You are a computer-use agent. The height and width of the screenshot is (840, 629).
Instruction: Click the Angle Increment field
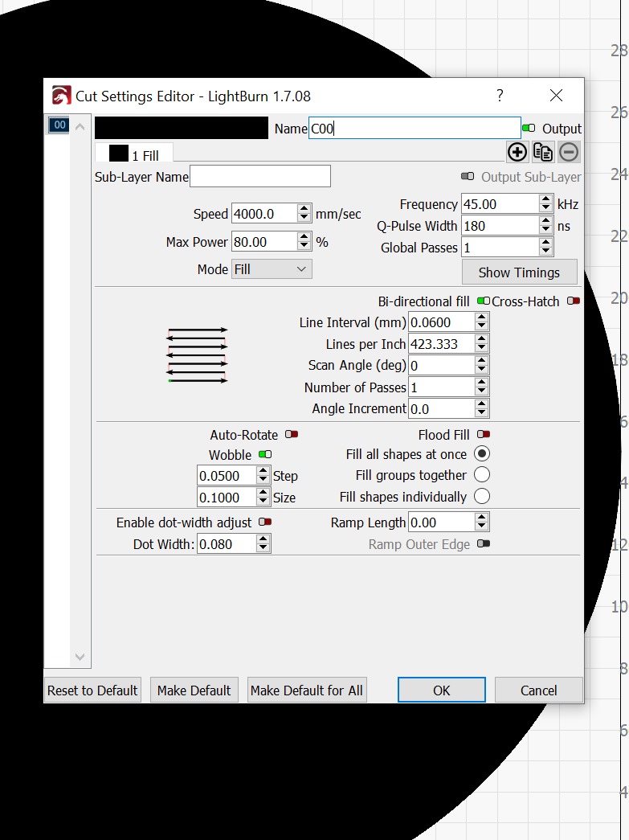point(442,409)
